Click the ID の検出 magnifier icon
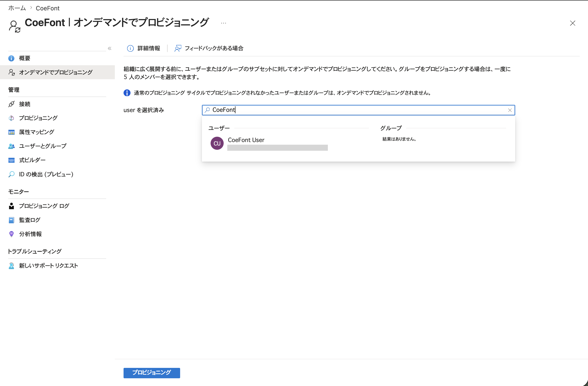This screenshot has width=588, height=386. (x=11, y=174)
